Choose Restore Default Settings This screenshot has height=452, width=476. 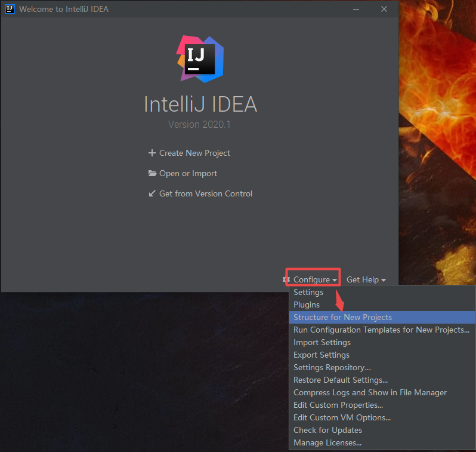(x=382, y=380)
